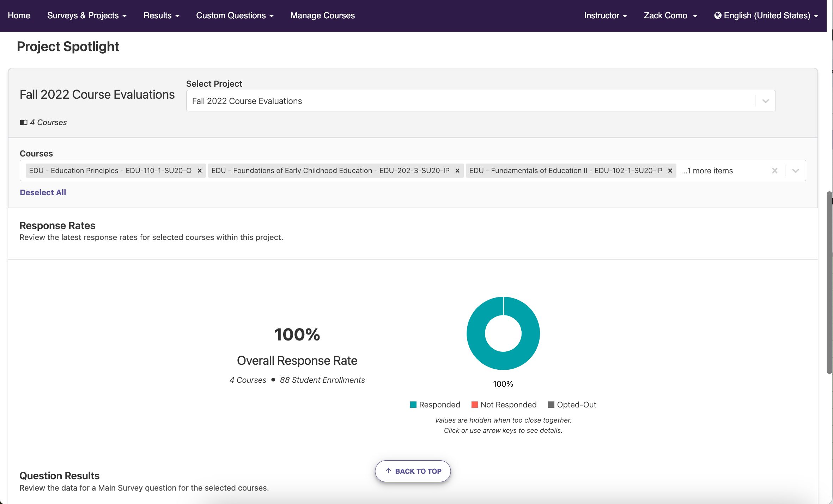Toggle the Responded legend swatch
Screen dimensions: 833x504
click(413, 405)
